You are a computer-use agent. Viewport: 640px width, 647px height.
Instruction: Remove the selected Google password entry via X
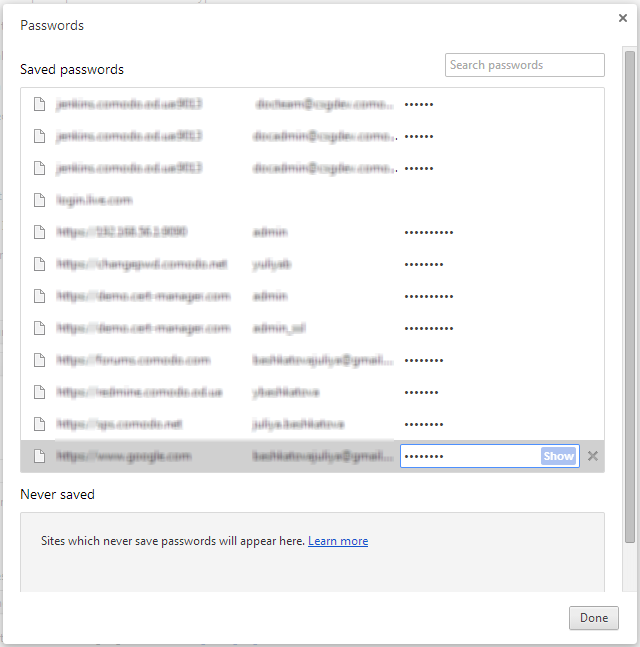[593, 456]
